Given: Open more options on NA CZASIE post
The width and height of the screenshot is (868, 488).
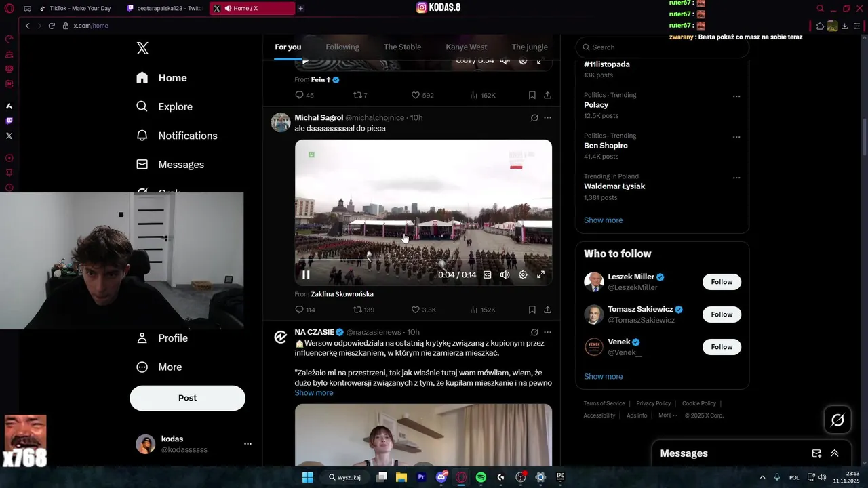Looking at the screenshot, I should click(x=547, y=332).
